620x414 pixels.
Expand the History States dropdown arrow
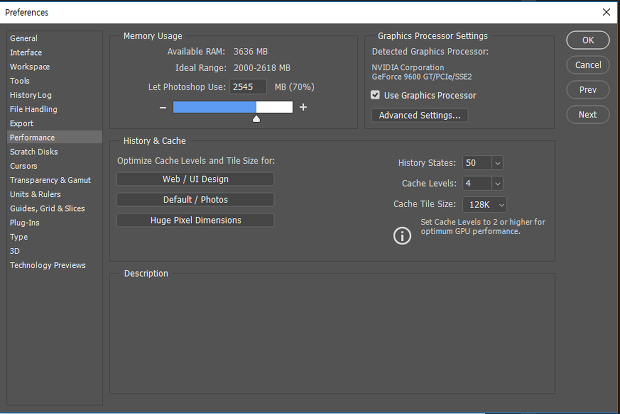[497, 163]
